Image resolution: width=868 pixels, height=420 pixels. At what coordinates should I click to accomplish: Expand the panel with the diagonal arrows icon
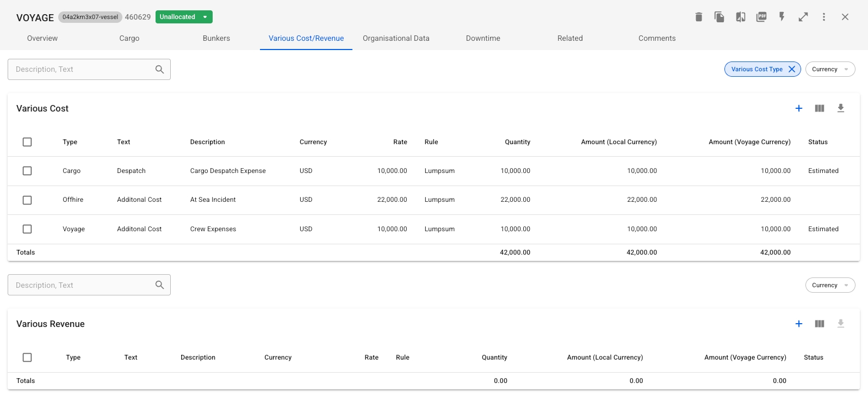pos(803,17)
